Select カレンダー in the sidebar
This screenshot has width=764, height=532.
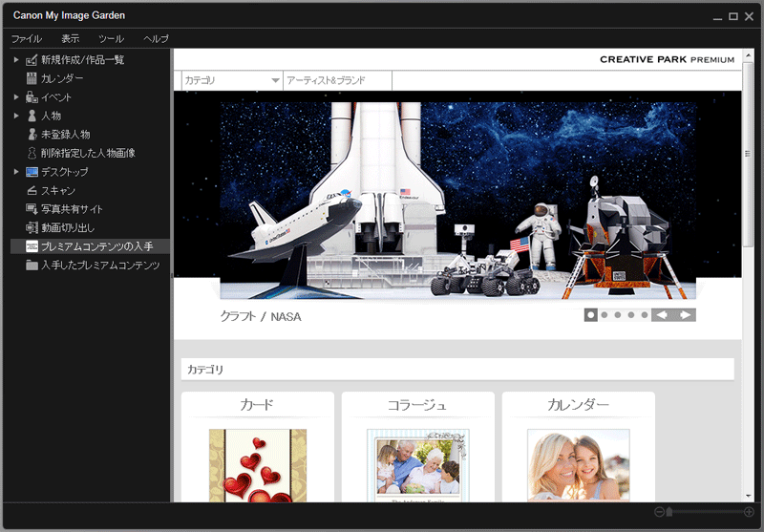[x=90, y=78]
